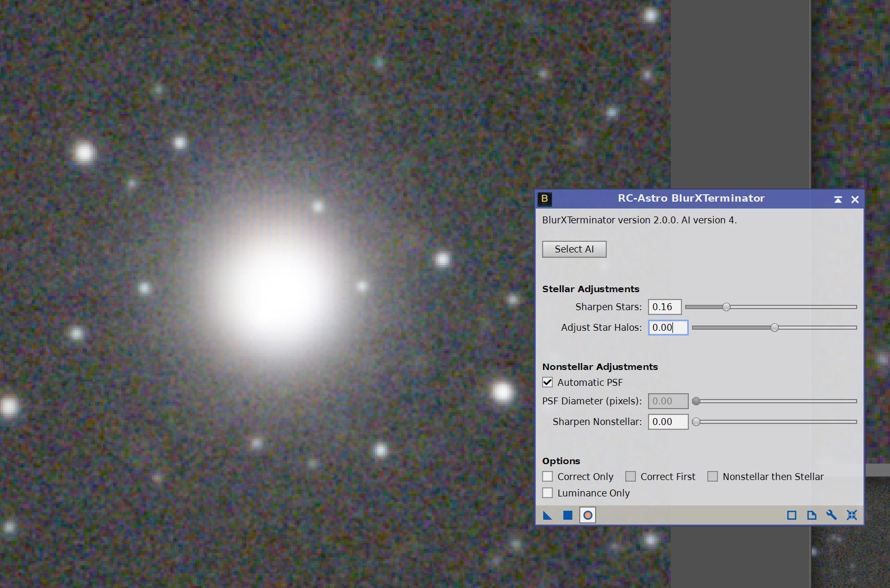The image size is (890, 588).
Task: Click the Adjust Star Halos slider handle
Action: (x=775, y=328)
